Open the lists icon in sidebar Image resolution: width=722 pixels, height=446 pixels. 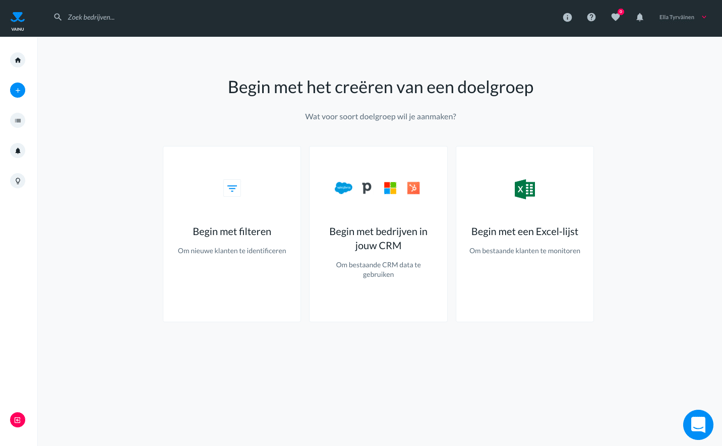pyautogui.click(x=17, y=121)
